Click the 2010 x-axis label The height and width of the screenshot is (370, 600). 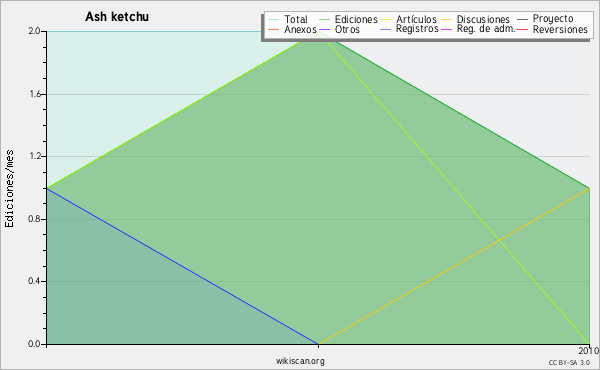tap(589, 350)
